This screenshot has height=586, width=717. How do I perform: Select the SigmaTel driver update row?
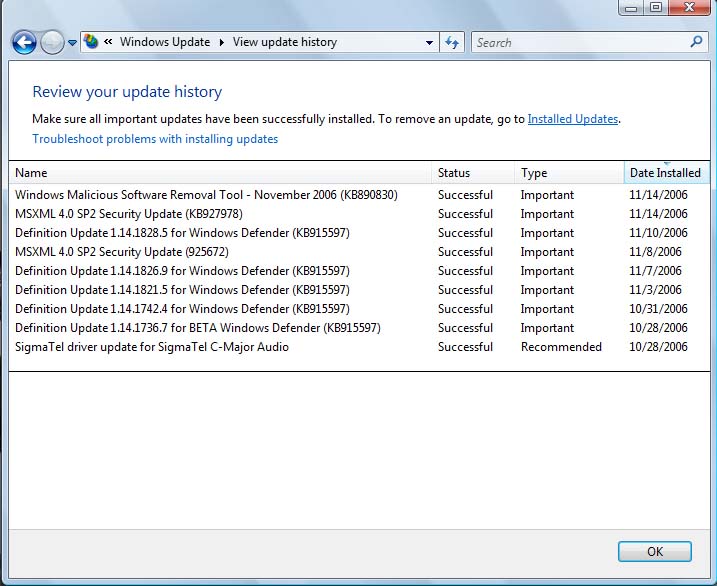[x=152, y=347]
